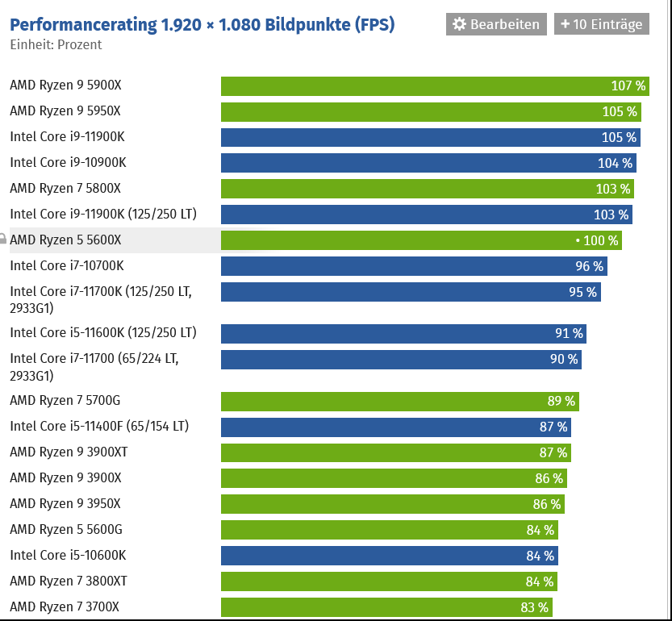
Task: Click the 83 % green bar
Action: (x=386, y=606)
